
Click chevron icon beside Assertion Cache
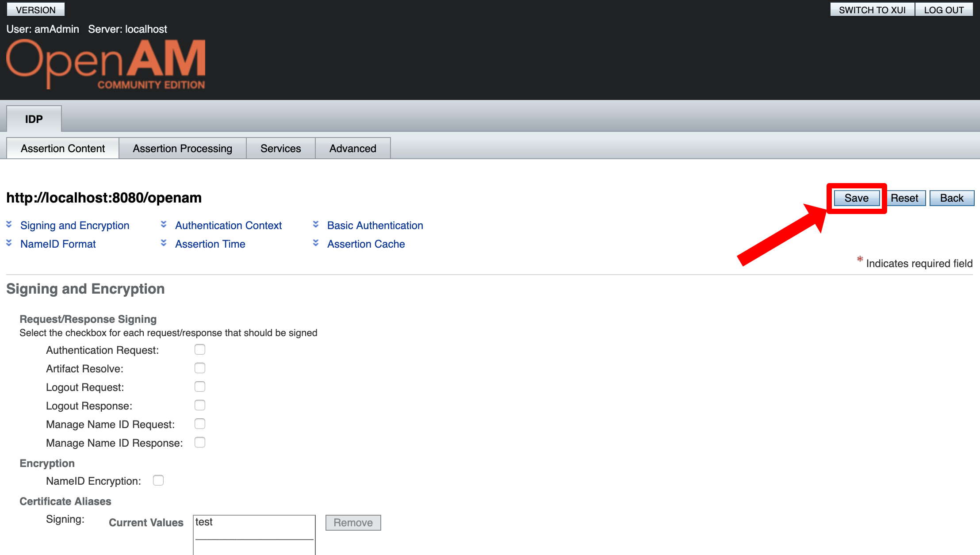click(316, 243)
